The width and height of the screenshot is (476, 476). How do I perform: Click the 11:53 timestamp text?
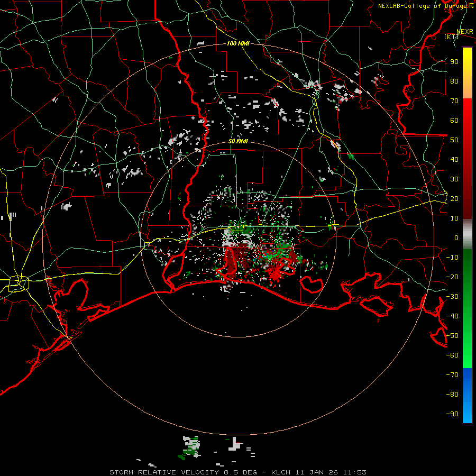tap(355, 472)
